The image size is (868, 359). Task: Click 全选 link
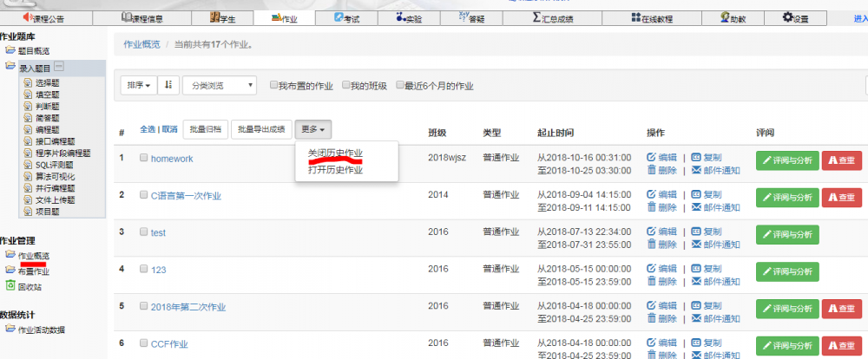tap(148, 129)
